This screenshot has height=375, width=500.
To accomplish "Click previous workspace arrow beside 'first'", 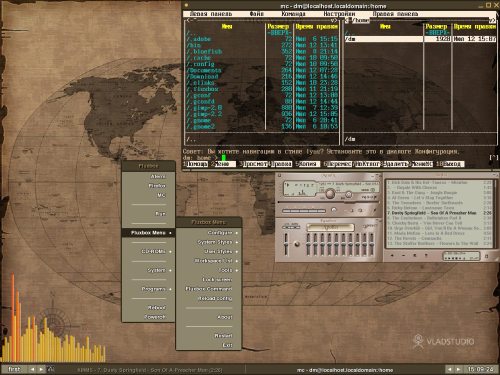I will (x=32, y=369).
